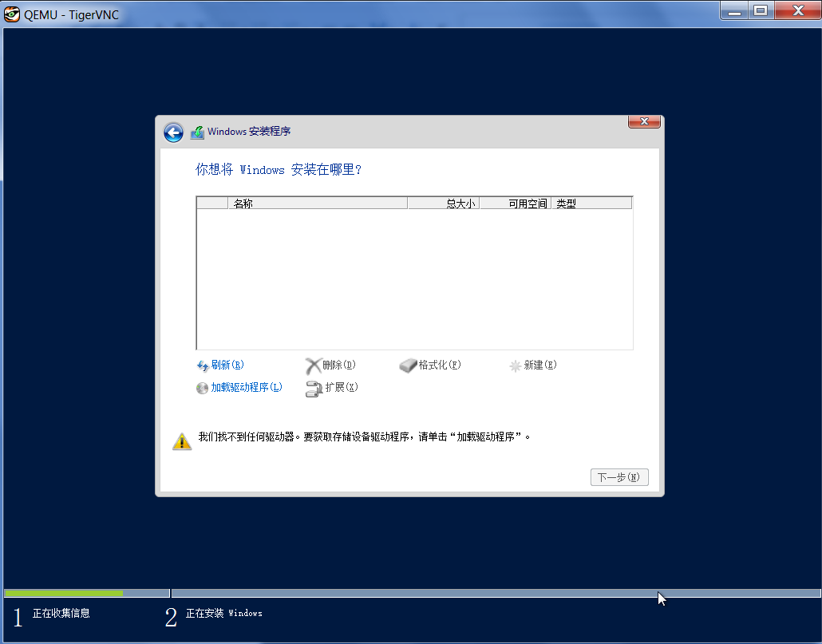Image resolution: width=822 pixels, height=644 pixels.
Task: Click the green step 1 progress bar
Action: pos(63,593)
